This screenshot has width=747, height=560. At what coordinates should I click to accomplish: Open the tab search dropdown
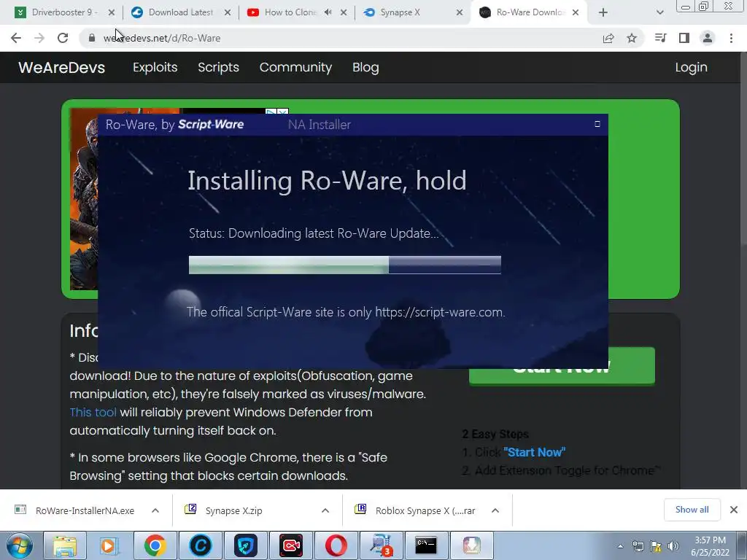[659, 13]
